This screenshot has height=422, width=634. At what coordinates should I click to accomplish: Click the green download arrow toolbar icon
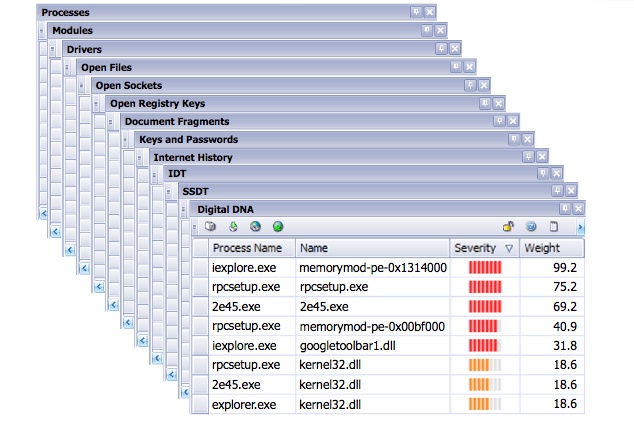tap(233, 227)
